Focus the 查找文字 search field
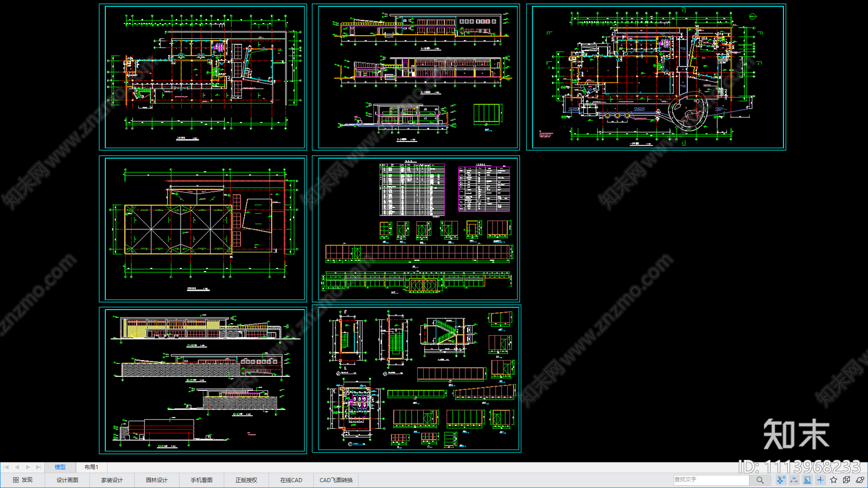This screenshot has height=488, width=868. point(711,480)
